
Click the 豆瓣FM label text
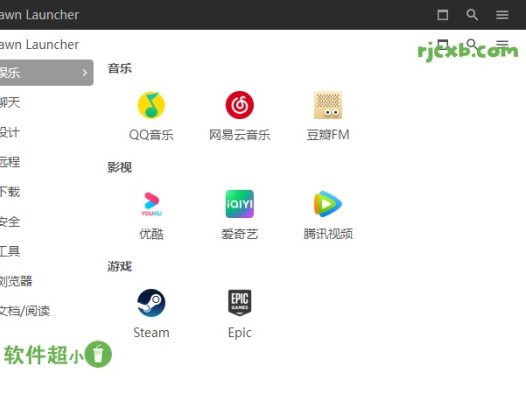pyautogui.click(x=328, y=135)
